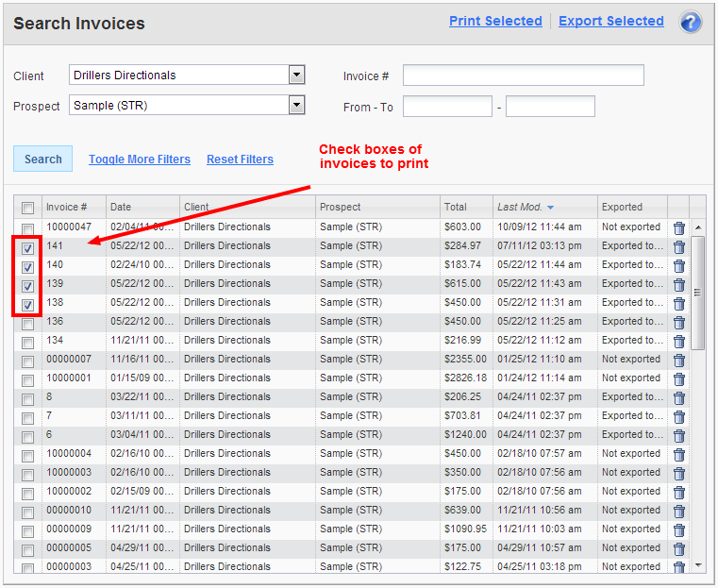
Task: Click the Total column header
Action: click(x=456, y=207)
